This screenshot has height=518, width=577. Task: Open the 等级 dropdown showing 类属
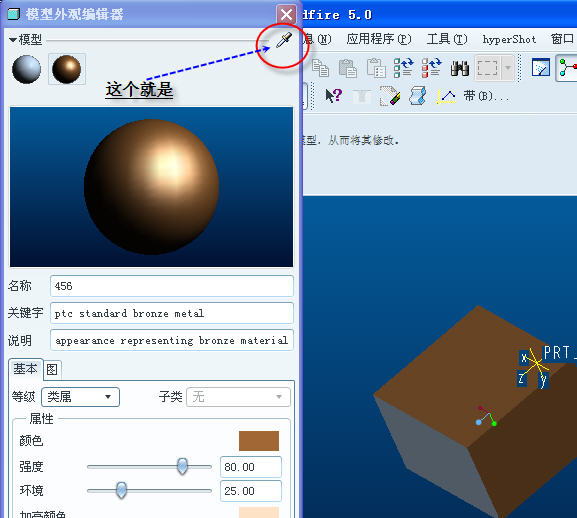[x=81, y=397]
